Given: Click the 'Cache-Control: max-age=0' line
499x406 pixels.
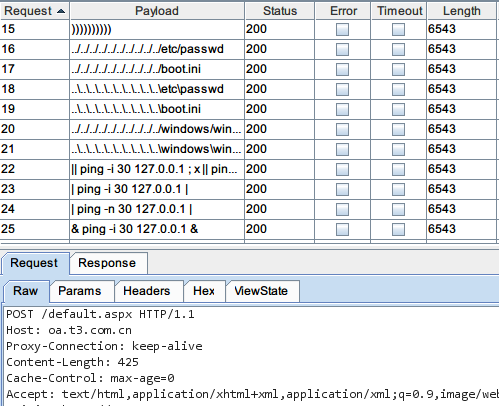Looking at the screenshot, I should (90, 378).
